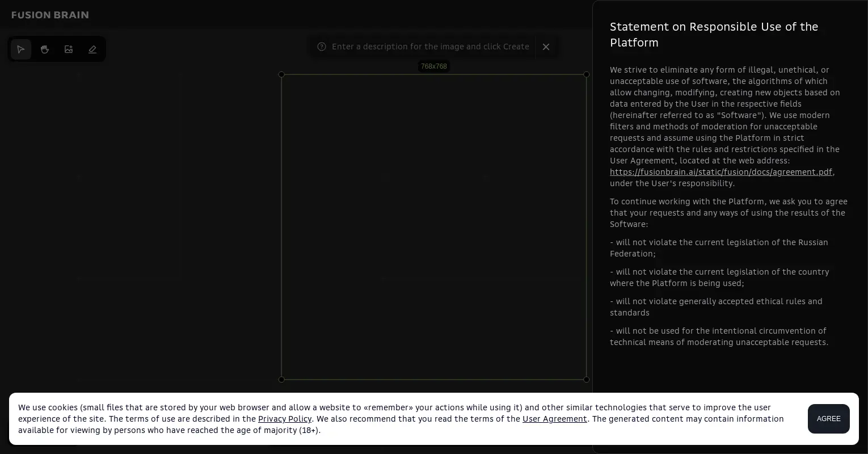Click the top-left canvas resize handle
The image size is (868, 454).
[x=281, y=74]
